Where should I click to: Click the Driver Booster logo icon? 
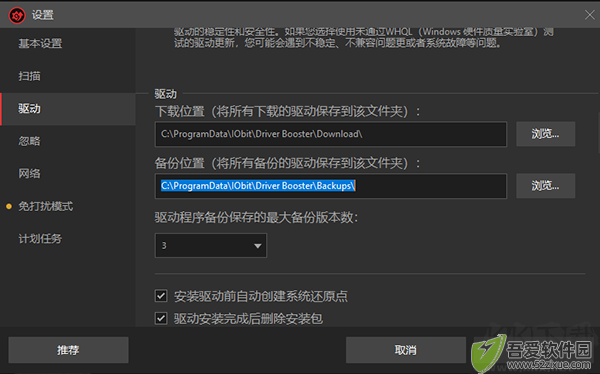[17, 15]
